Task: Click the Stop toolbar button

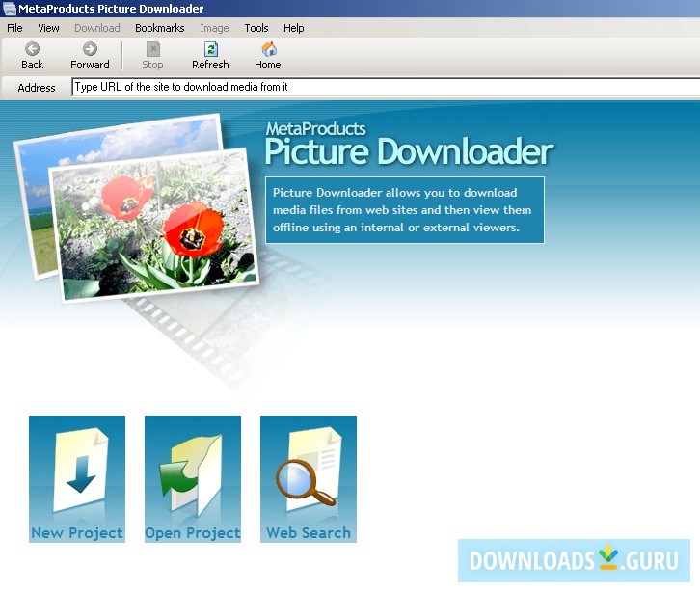Action: click(152, 56)
